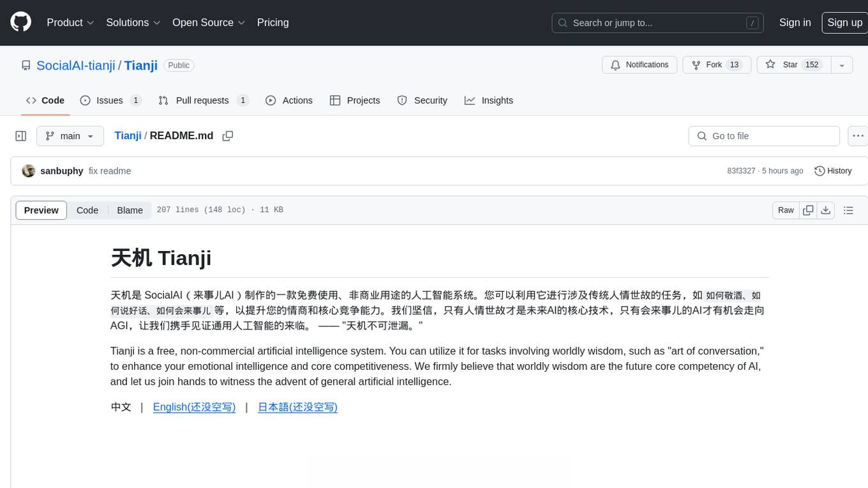Open the sanbuphy author link

coord(61,171)
